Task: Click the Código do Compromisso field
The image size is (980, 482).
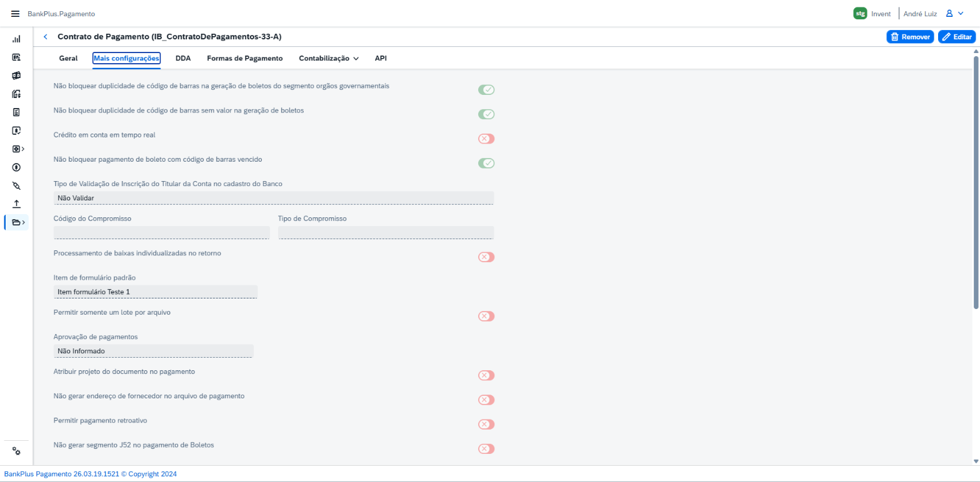Action: pyautogui.click(x=162, y=232)
